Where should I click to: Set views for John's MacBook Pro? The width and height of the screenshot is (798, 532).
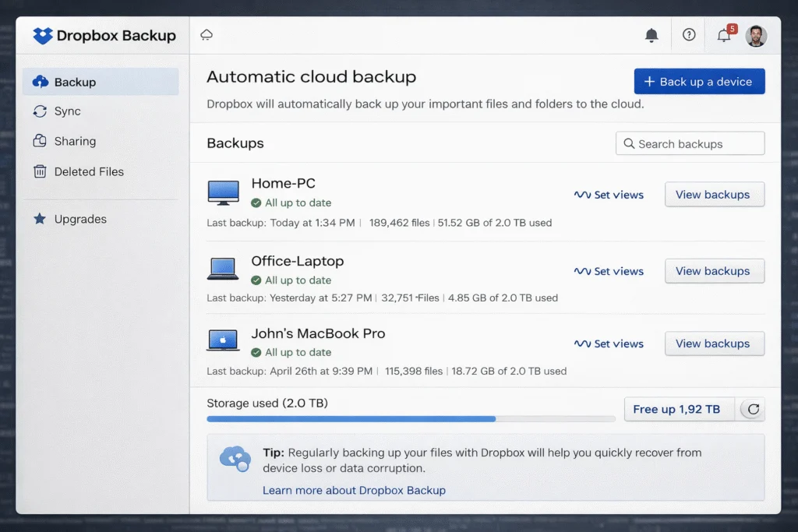(x=609, y=344)
